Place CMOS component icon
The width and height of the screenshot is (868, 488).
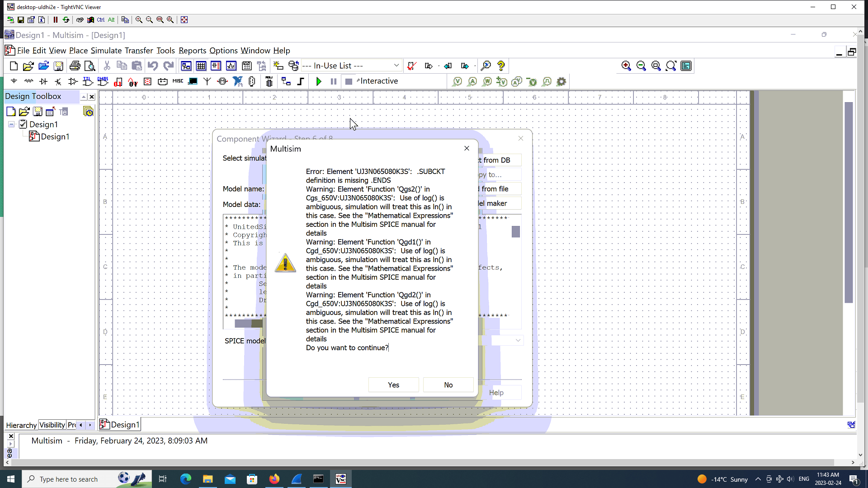click(103, 81)
